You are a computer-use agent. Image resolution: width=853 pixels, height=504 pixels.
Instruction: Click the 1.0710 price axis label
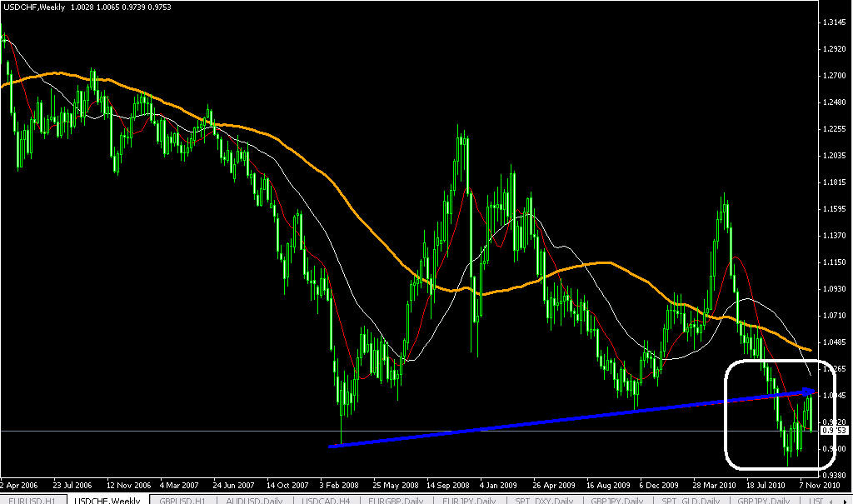click(833, 316)
